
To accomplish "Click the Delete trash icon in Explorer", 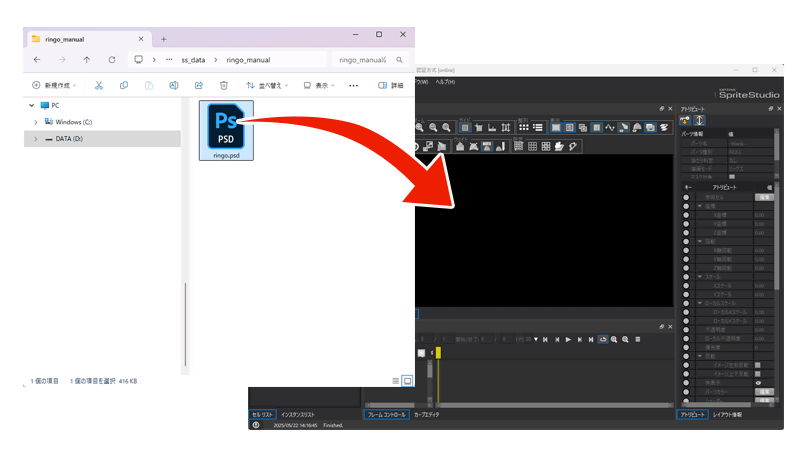I will 223,85.
